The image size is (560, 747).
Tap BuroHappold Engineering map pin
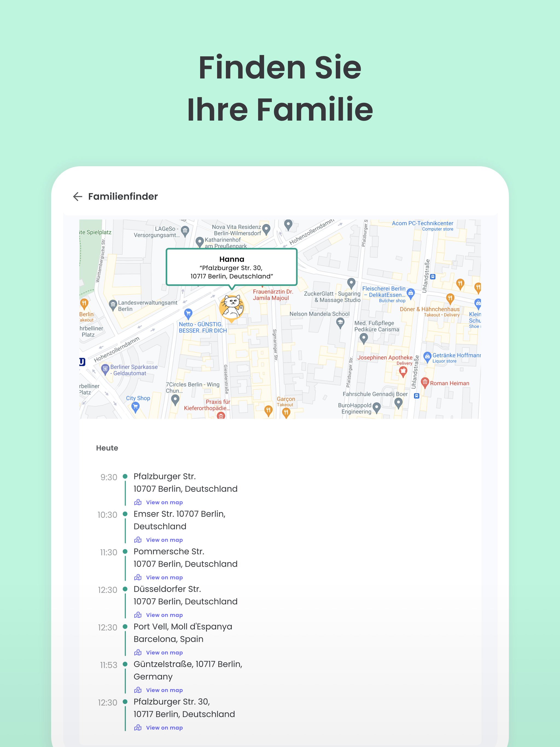coord(377,408)
